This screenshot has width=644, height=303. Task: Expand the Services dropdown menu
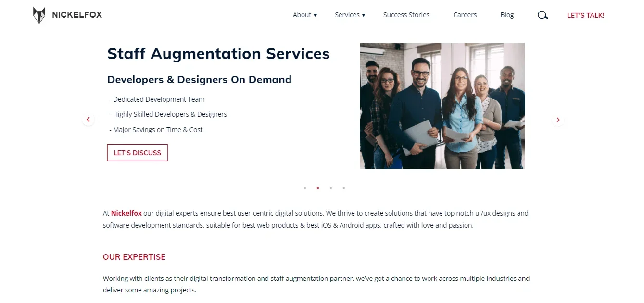(x=350, y=15)
